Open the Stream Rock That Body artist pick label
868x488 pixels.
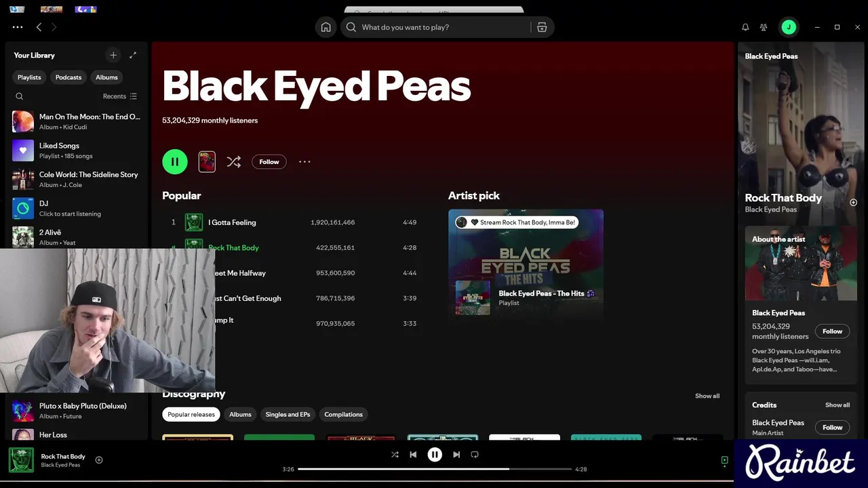pos(517,222)
